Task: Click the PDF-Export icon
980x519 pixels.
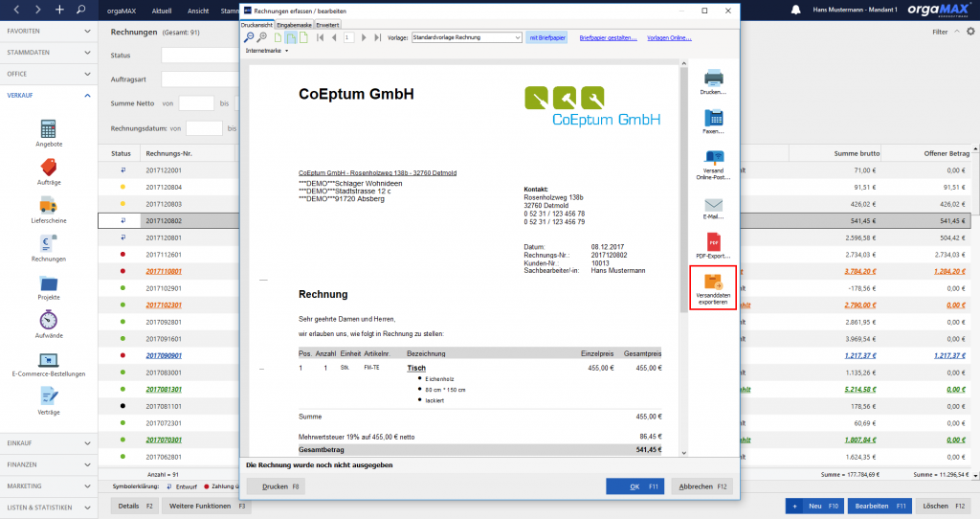Action: pyautogui.click(x=713, y=241)
